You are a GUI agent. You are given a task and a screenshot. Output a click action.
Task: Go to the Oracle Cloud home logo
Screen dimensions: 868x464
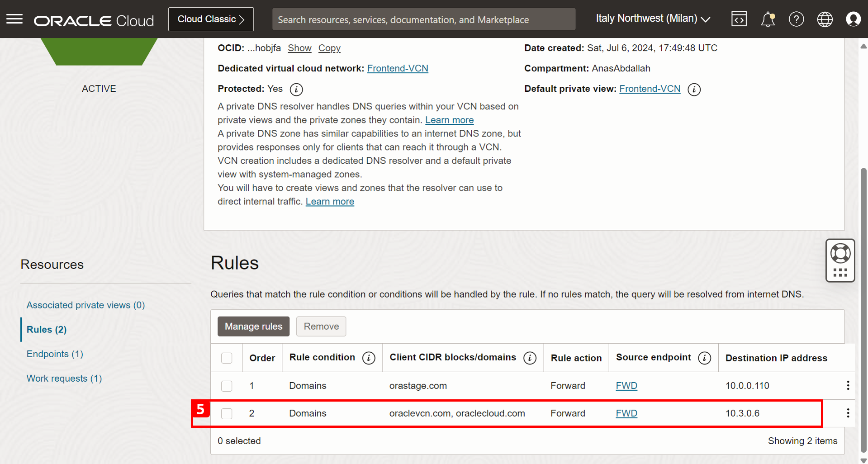point(94,20)
